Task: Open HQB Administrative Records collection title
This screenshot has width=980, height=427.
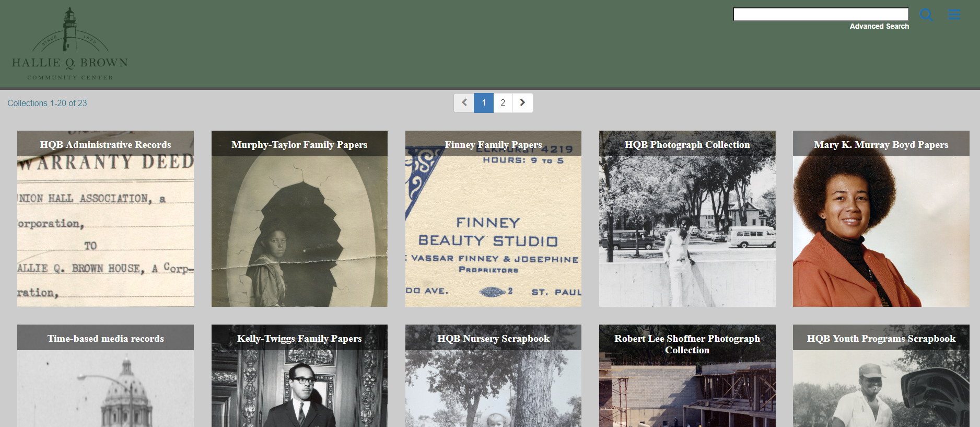Action: (x=106, y=145)
